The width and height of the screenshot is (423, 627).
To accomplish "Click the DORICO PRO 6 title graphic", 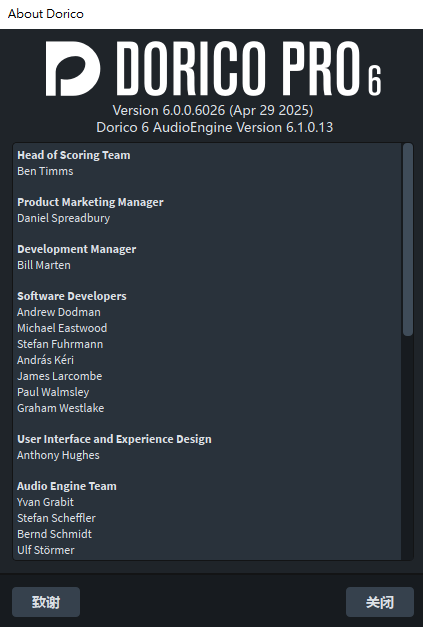I will point(249,68).
